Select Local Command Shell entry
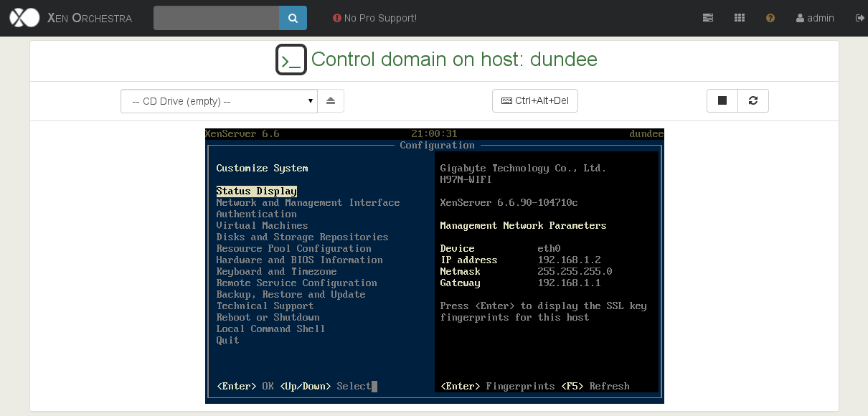 (271, 329)
